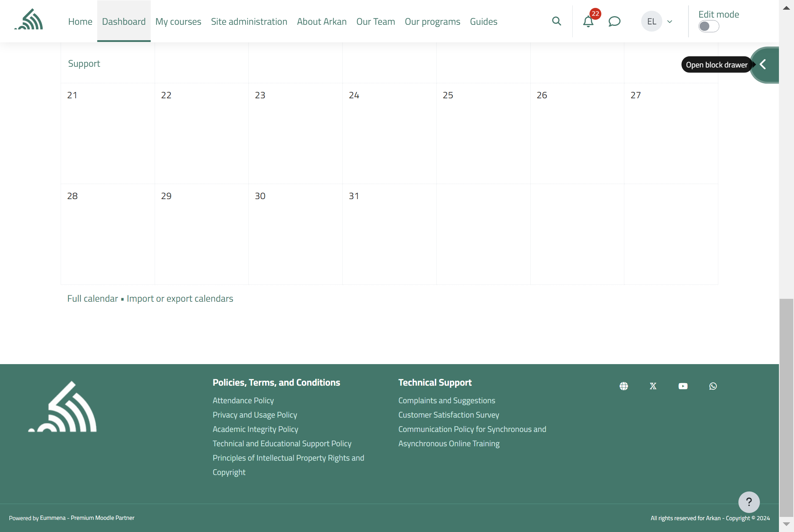Open the WhatsApp icon in footer
This screenshot has width=794, height=532.
click(713, 386)
